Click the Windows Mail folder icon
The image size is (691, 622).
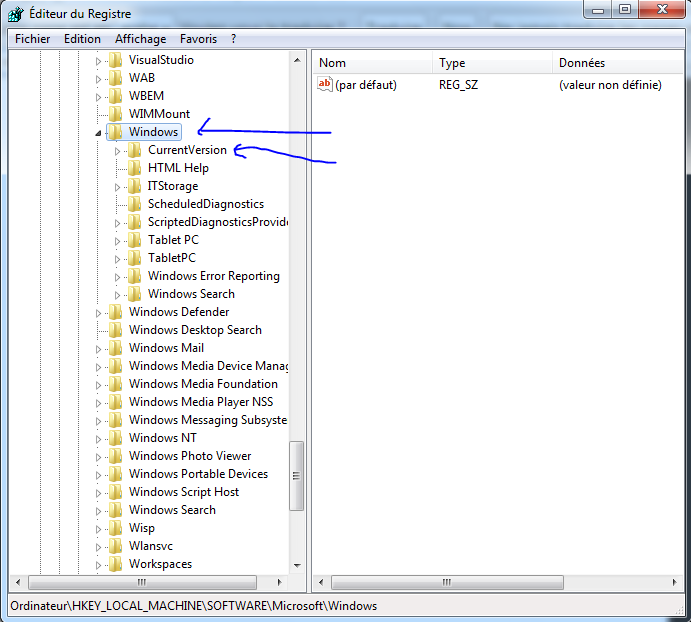coord(115,348)
